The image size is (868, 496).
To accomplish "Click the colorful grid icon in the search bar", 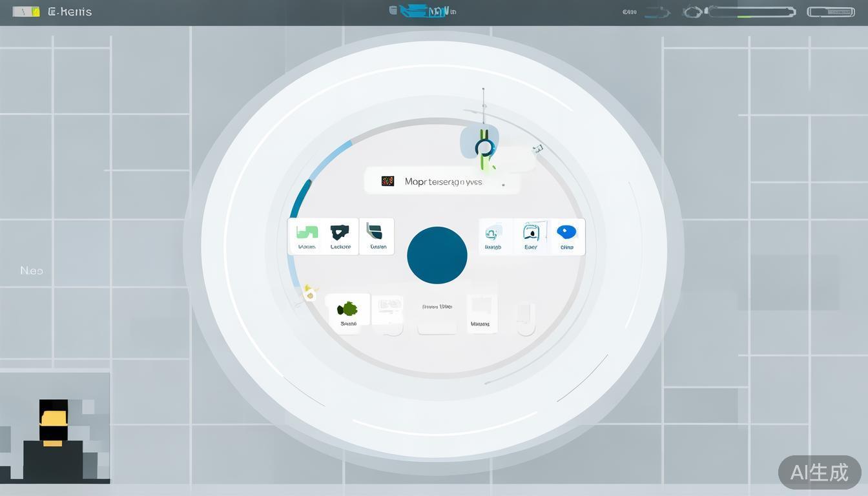I will [x=387, y=181].
